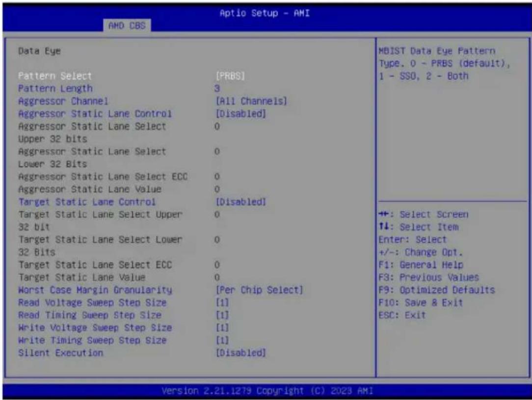
Task: Click Target Static Lane Select Lower 32 Bits
Action: [101, 245]
